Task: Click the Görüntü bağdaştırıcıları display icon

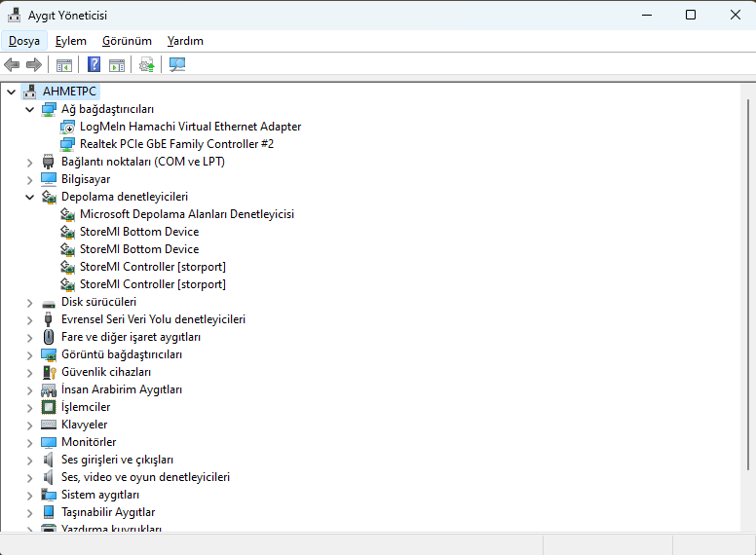Action: [x=48, y=354]
